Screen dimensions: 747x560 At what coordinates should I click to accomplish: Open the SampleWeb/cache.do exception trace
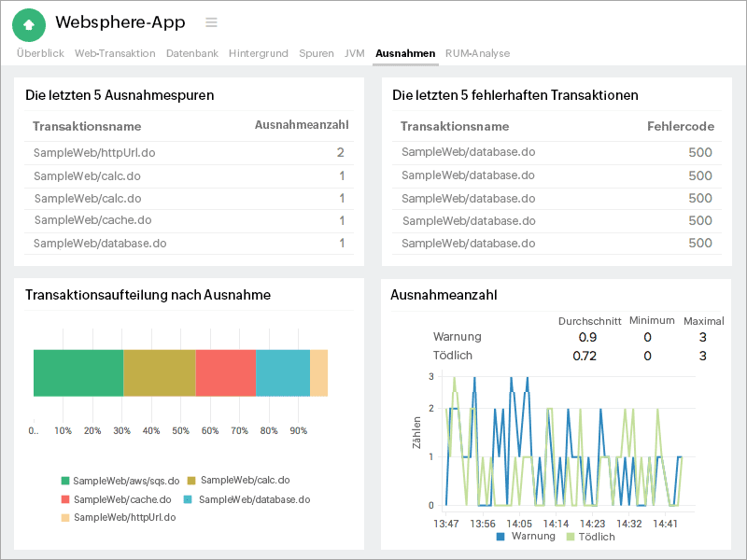(92, 220)
